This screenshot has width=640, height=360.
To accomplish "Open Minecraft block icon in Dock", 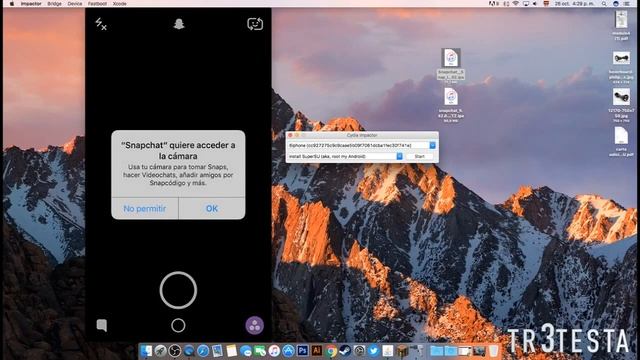I will (x=402, y=351).
